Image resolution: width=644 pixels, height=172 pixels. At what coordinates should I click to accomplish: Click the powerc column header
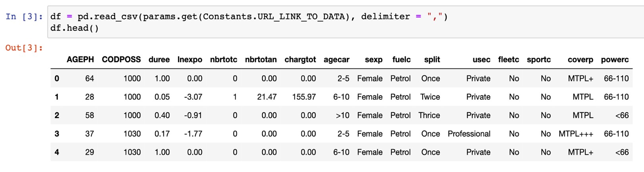click(615, 60)
